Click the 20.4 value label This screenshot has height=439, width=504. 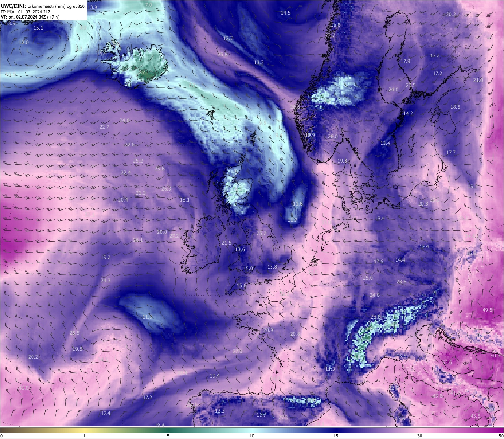click(123, 200)
